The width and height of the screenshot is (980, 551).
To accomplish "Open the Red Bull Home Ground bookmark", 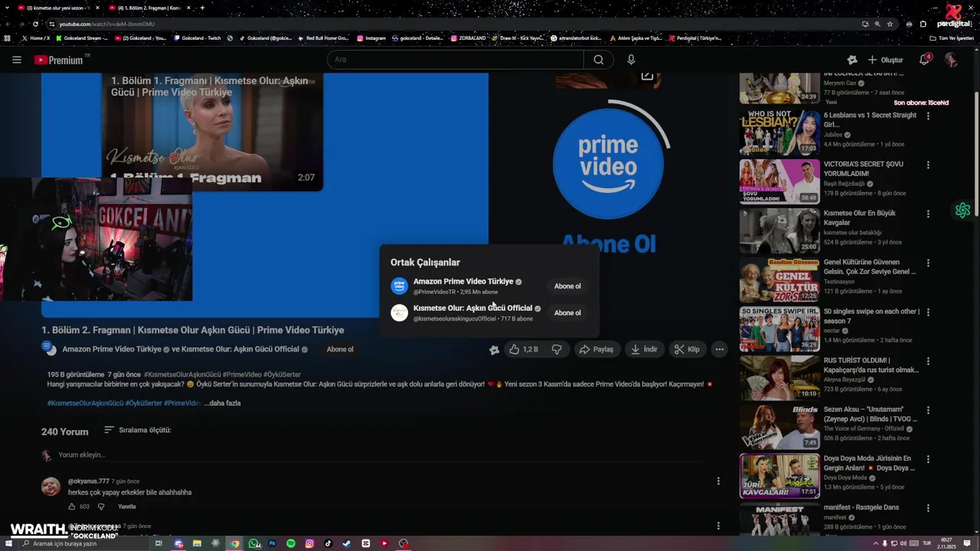I will tap(323, 37).
